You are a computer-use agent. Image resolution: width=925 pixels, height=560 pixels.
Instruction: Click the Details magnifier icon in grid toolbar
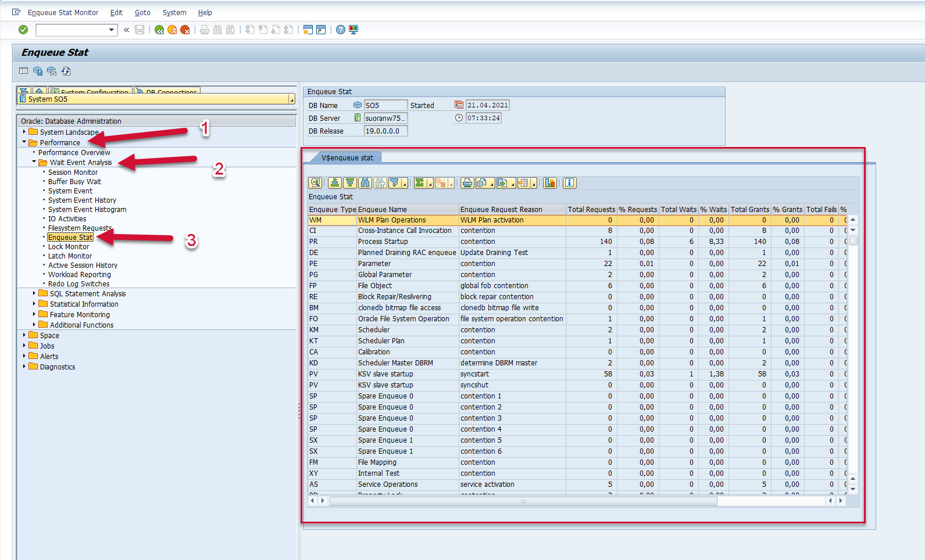(315, 183)
